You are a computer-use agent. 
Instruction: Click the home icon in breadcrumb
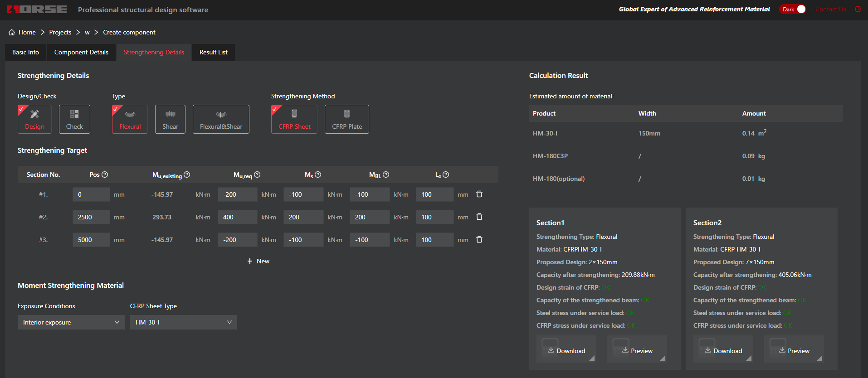[12, 32]
